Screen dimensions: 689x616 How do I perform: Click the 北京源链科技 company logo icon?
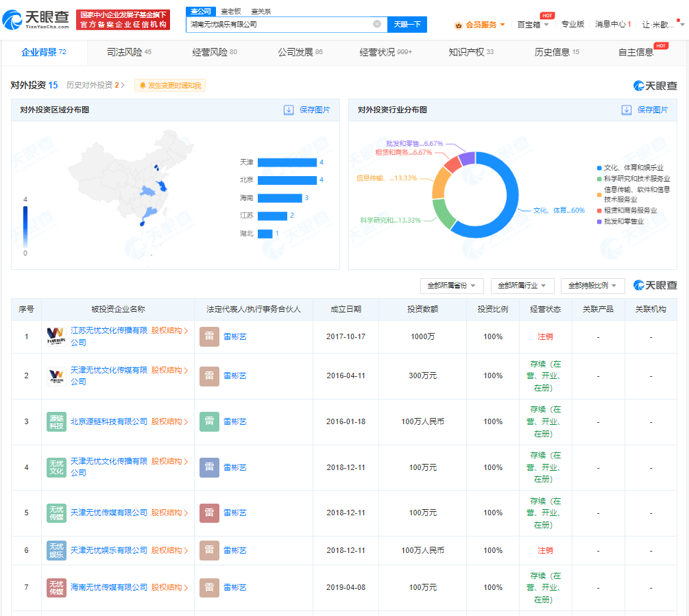56,421
